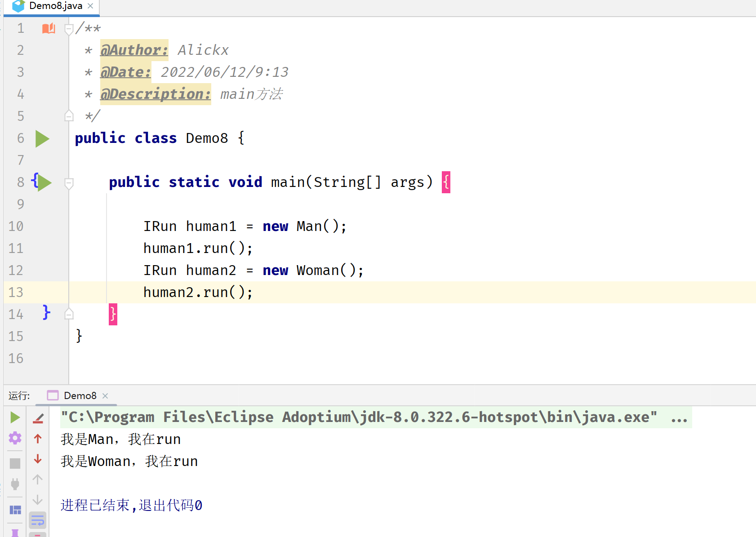Click the class name Demo8 on line 6

coord(207,138)
